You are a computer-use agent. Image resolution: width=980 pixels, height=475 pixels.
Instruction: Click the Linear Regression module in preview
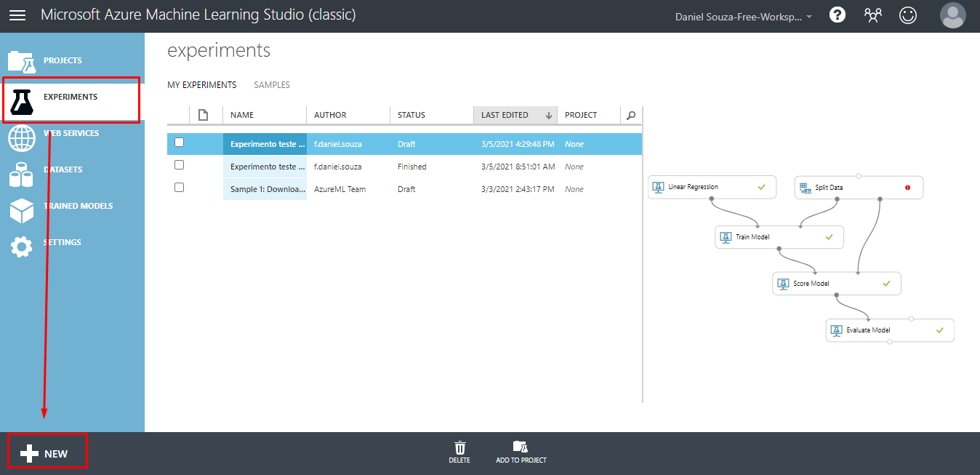pos(712,187)
